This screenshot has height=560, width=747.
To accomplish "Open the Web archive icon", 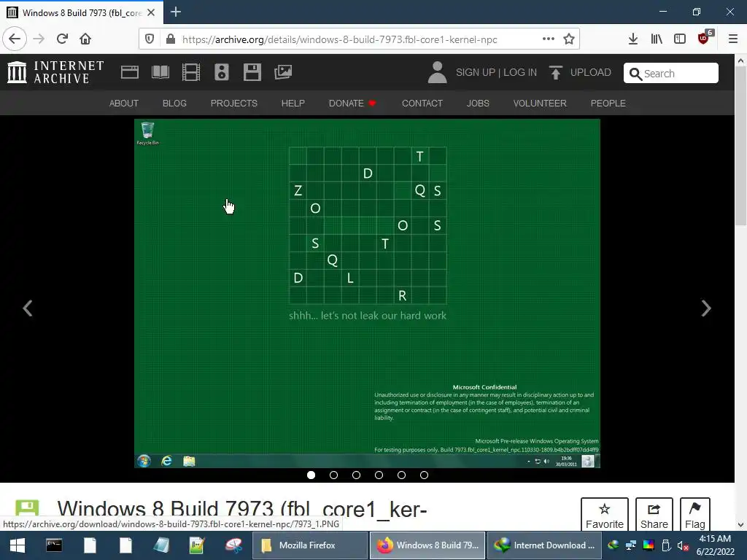I will (x=130, y=72).
